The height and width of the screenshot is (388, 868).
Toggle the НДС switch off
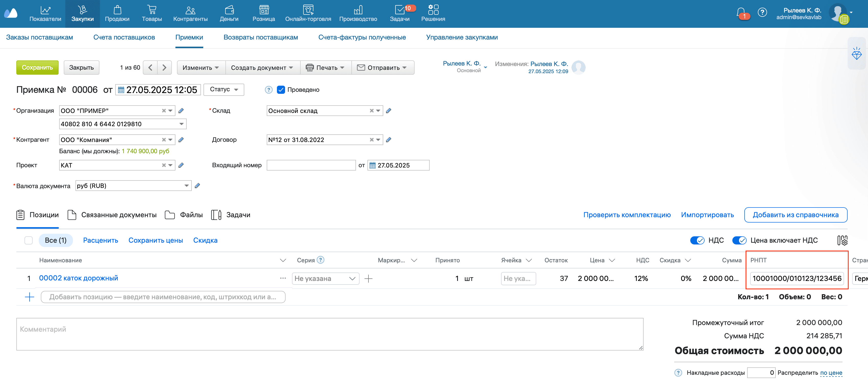pyautogui.click(x=697, y=240)
